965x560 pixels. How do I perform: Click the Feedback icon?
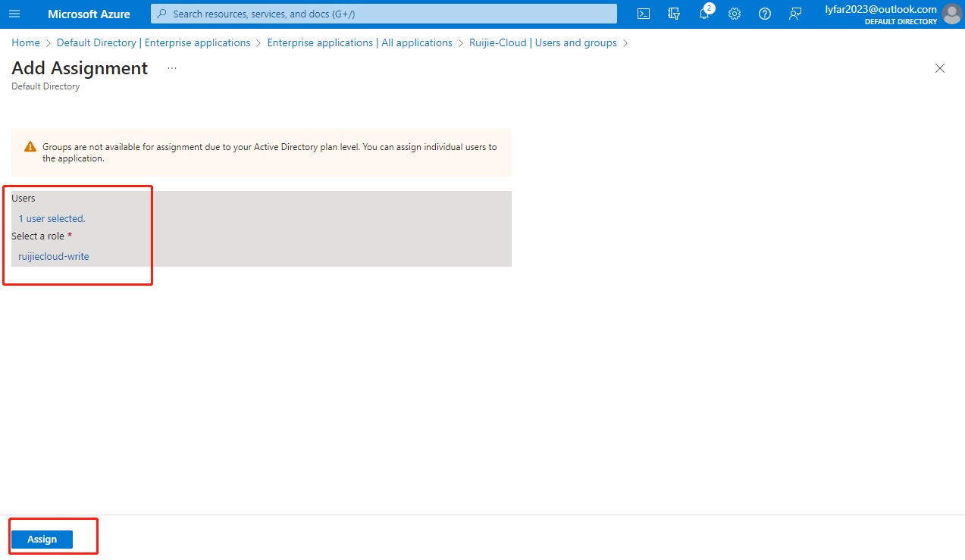point(794,14)
